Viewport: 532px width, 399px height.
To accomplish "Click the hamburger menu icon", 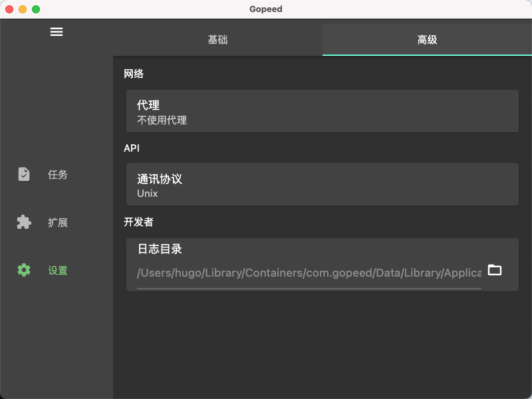I will (57, 32).
